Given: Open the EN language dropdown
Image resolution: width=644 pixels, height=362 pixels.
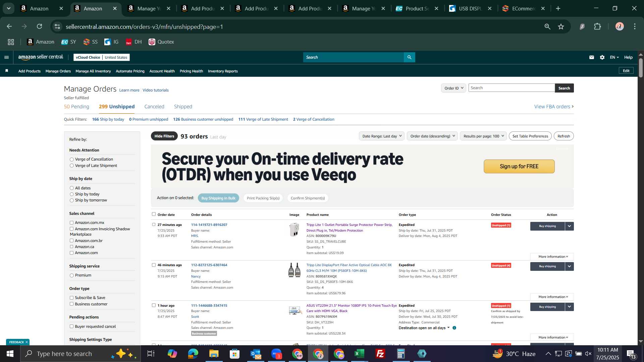Looking at the screenshot, I should tap(614, 57).
